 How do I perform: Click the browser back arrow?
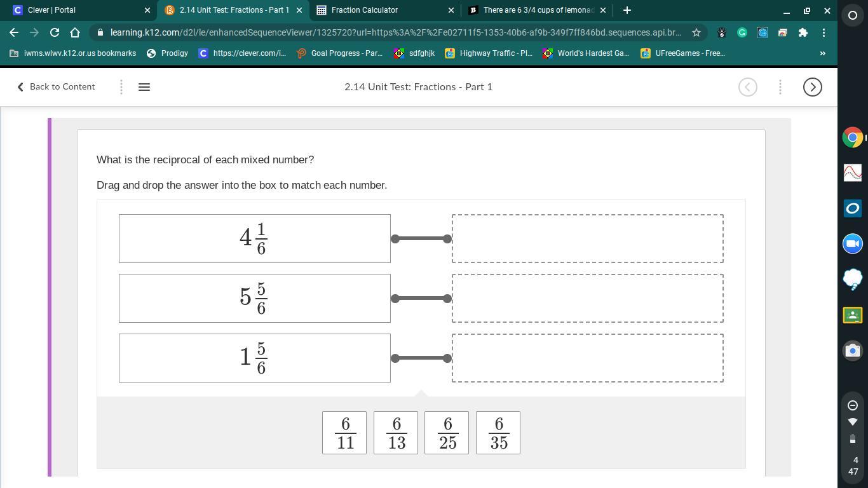pos(14,32)
